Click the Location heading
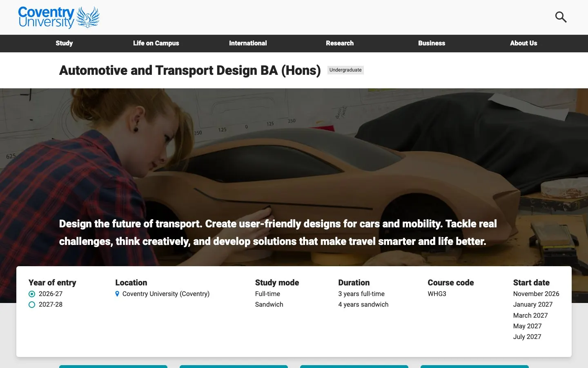Screen dimensions: 588x368 tap(131, 283)
